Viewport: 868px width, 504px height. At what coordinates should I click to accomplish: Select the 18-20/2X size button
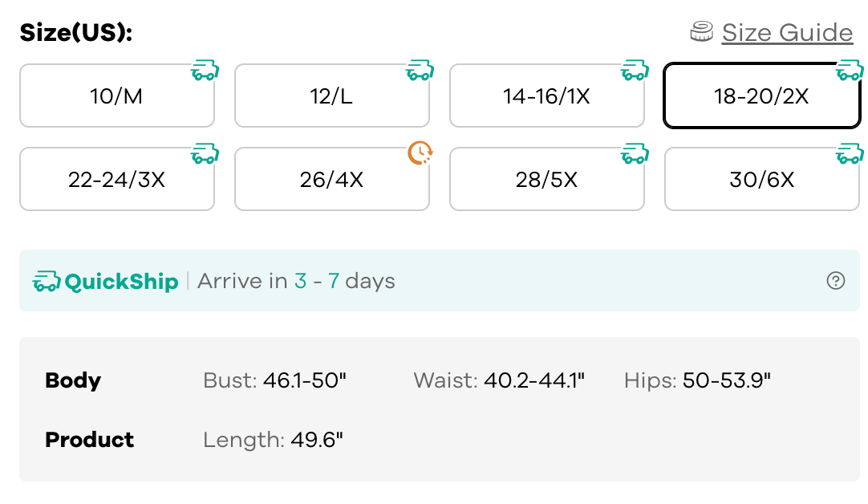tap(761, 96)
